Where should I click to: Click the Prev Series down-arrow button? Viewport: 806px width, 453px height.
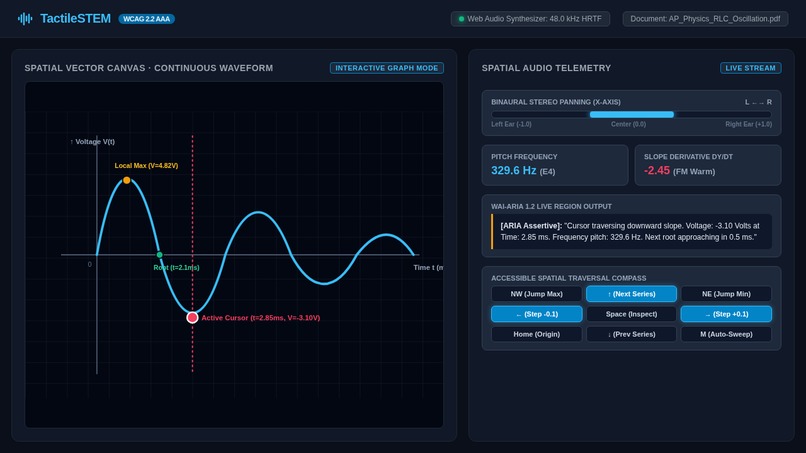[631, 334]
